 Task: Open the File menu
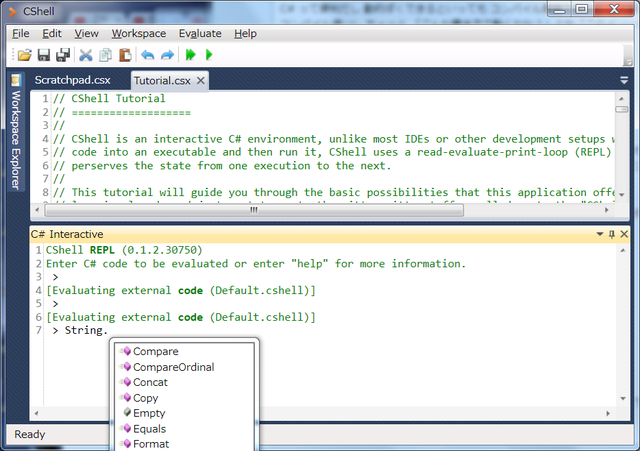[20, 33]
